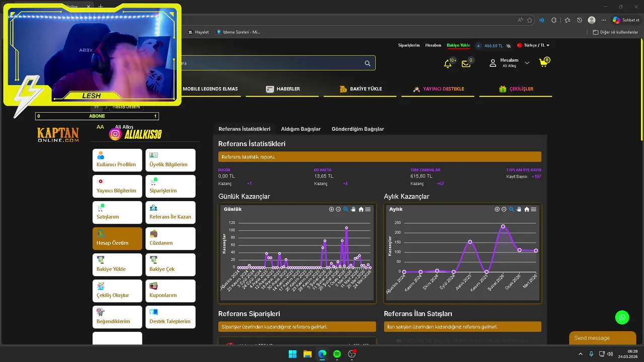
Task: Open Beğendiklerim sidebar button
Action: [x=117, y=317]
